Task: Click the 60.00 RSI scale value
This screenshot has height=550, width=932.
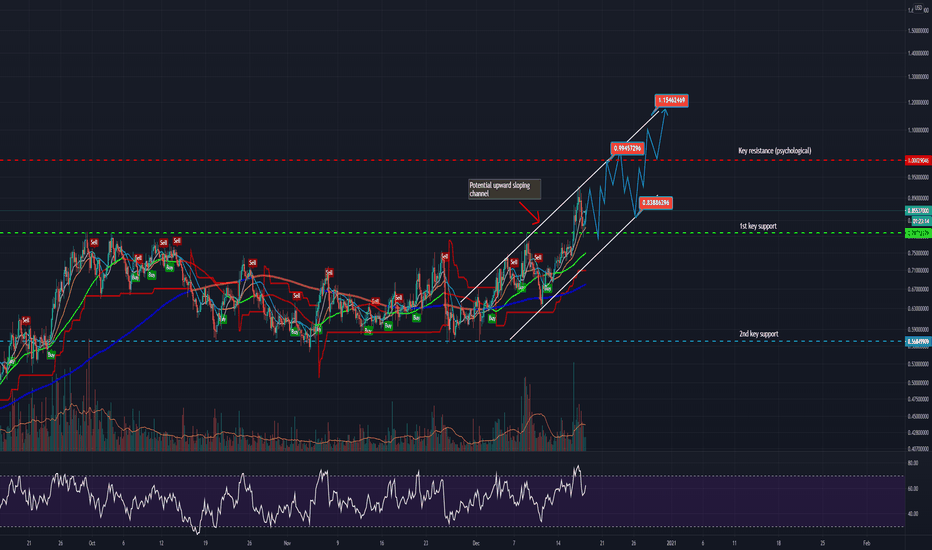Action: pos(913,489)
